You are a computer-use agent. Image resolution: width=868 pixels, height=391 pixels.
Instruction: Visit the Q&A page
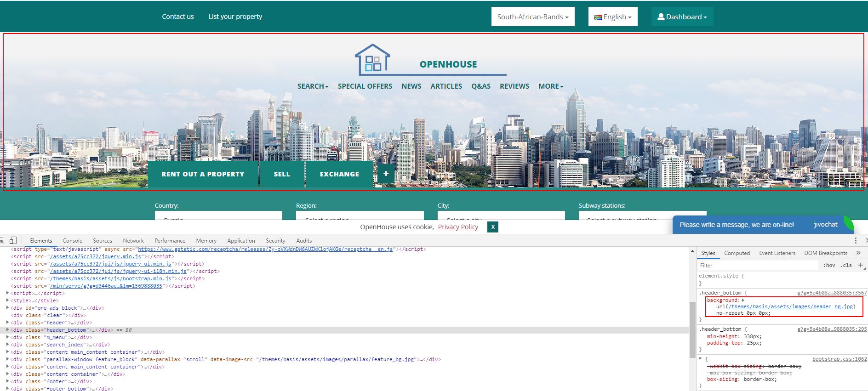[x=481, y=86]
